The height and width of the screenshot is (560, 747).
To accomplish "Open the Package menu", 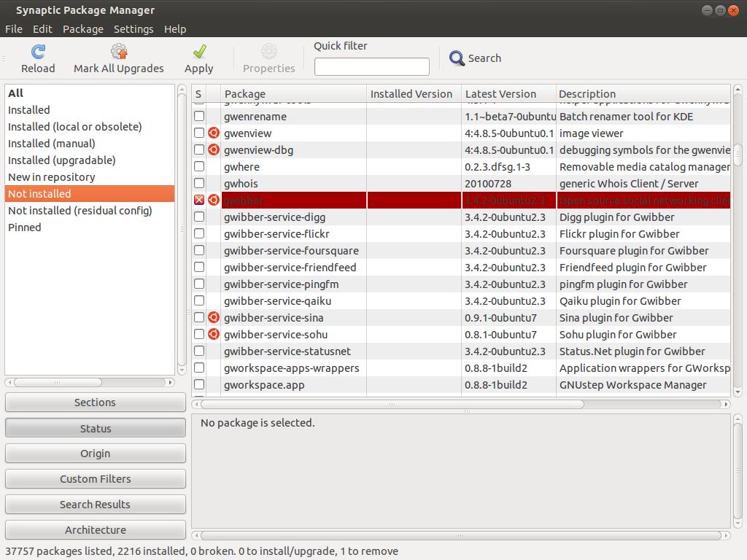I will click(x=83, y=29).
